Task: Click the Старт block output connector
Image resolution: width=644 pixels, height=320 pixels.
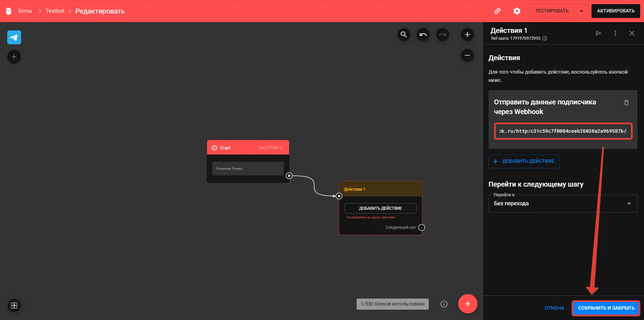Action: click(x=290, y=176)
